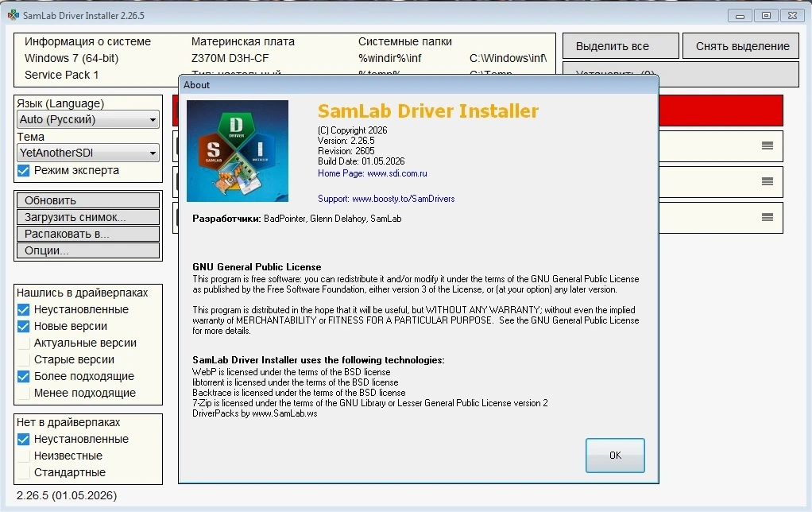Viewport: 812px width, 512px height.
Task: Click the About dialog title bar
Action: pyautogui.click(x=419, y=85)
